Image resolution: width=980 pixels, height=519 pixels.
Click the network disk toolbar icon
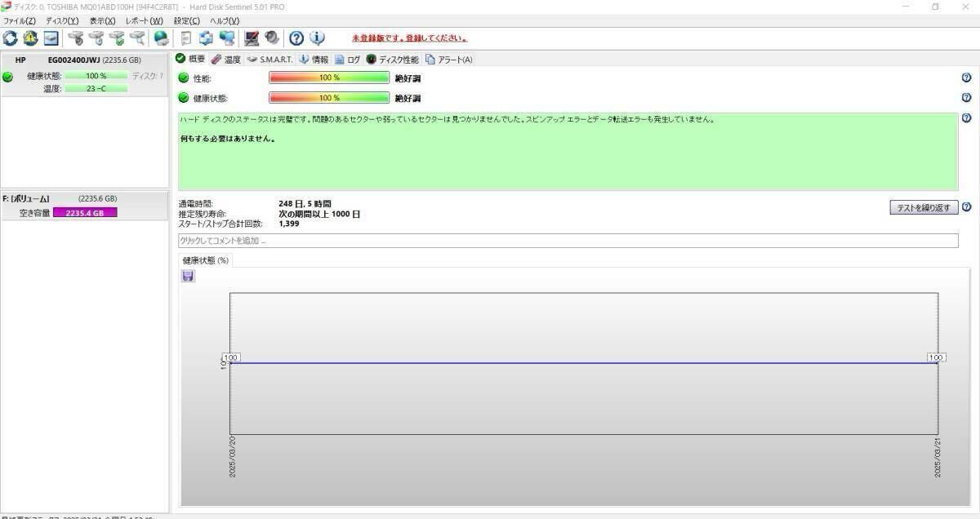(228, 38)
